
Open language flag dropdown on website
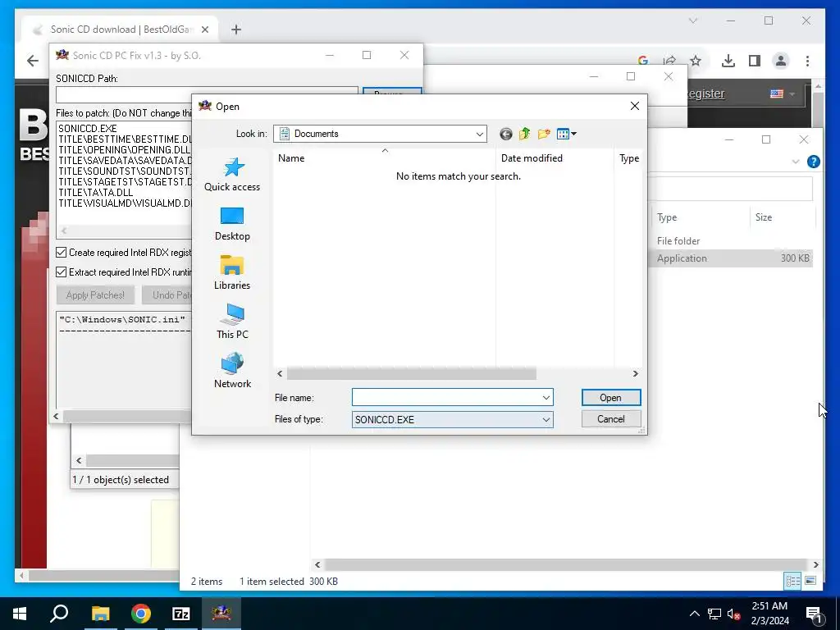[782, 94]
